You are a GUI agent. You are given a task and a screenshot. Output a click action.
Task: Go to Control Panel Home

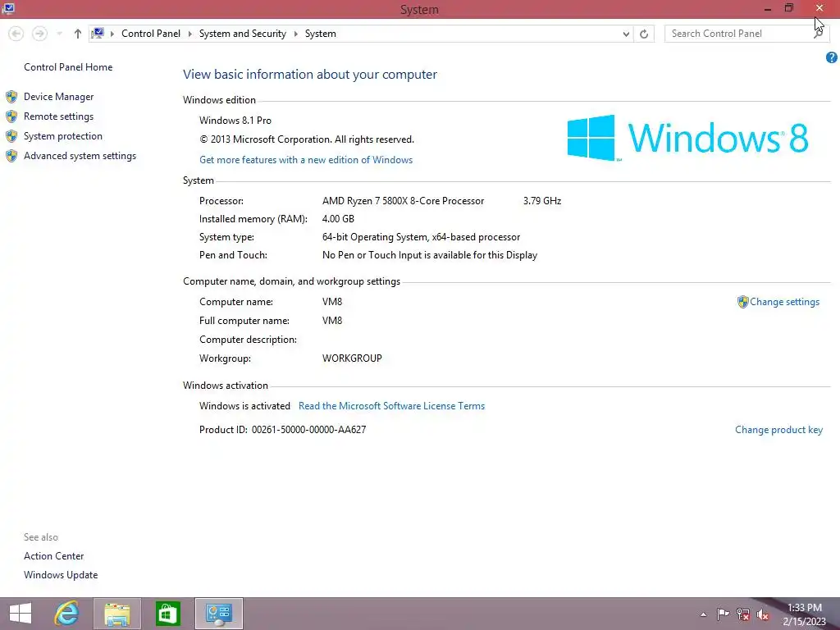coord(68,67)
